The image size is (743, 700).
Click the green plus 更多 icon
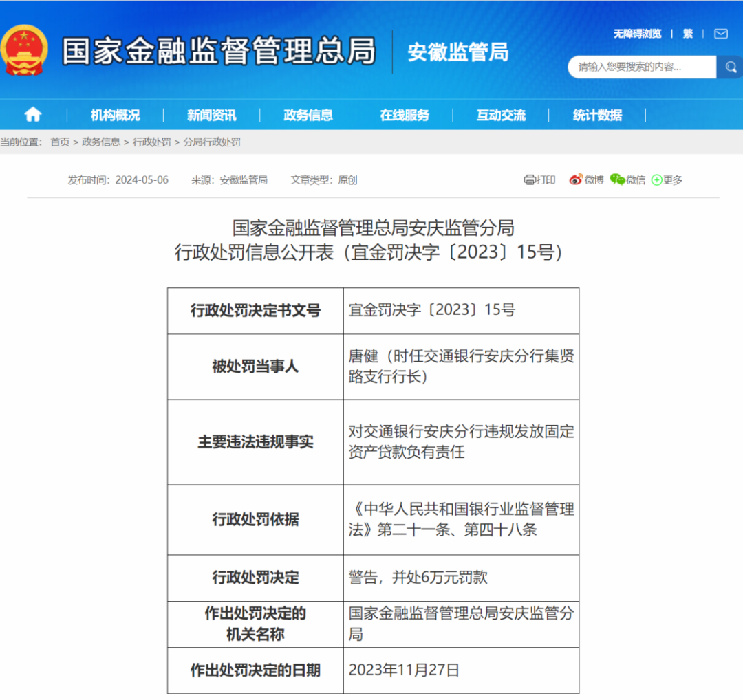click(657, 180)
